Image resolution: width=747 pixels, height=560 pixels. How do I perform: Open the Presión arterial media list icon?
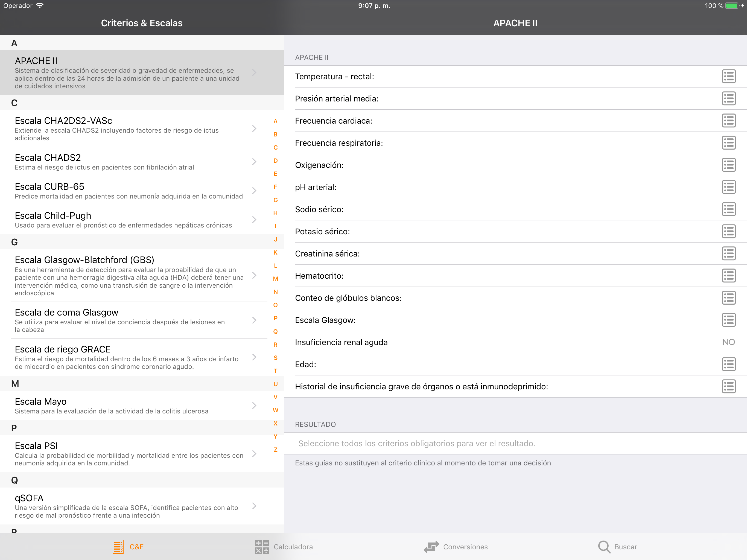[728, 99]
